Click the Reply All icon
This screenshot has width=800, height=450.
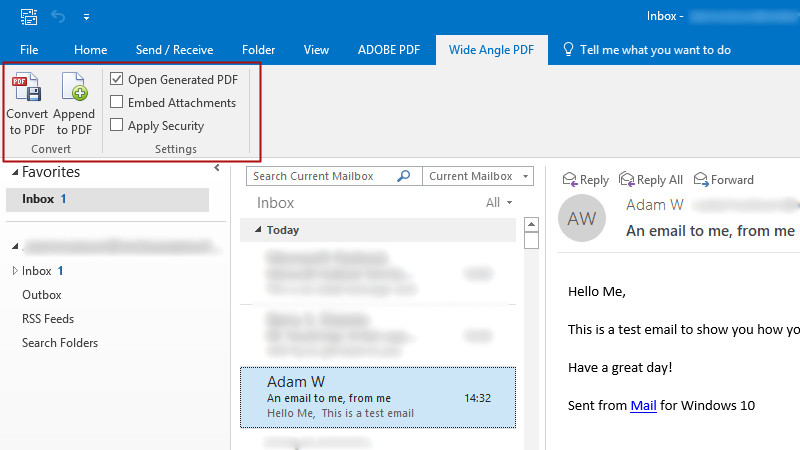pyautogui.click(x=627, y=180)
